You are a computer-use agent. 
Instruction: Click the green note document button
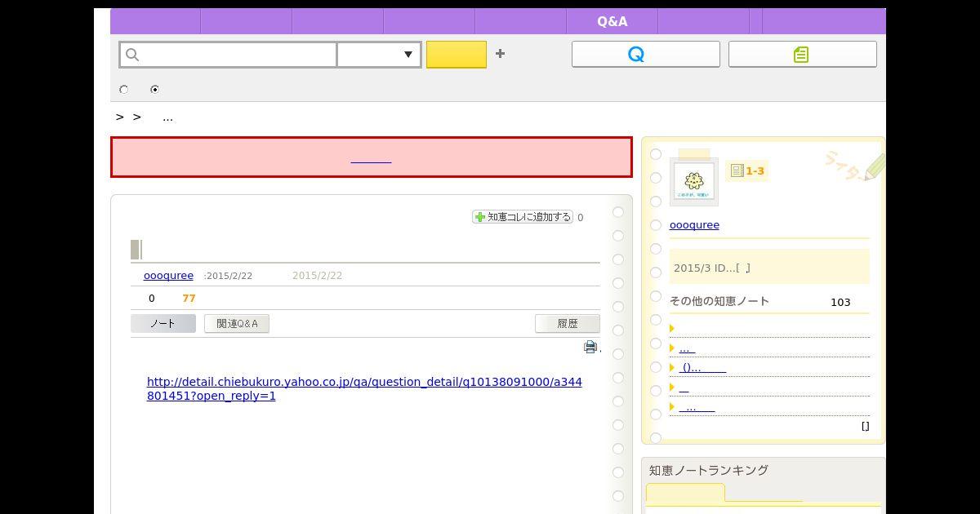802,54
